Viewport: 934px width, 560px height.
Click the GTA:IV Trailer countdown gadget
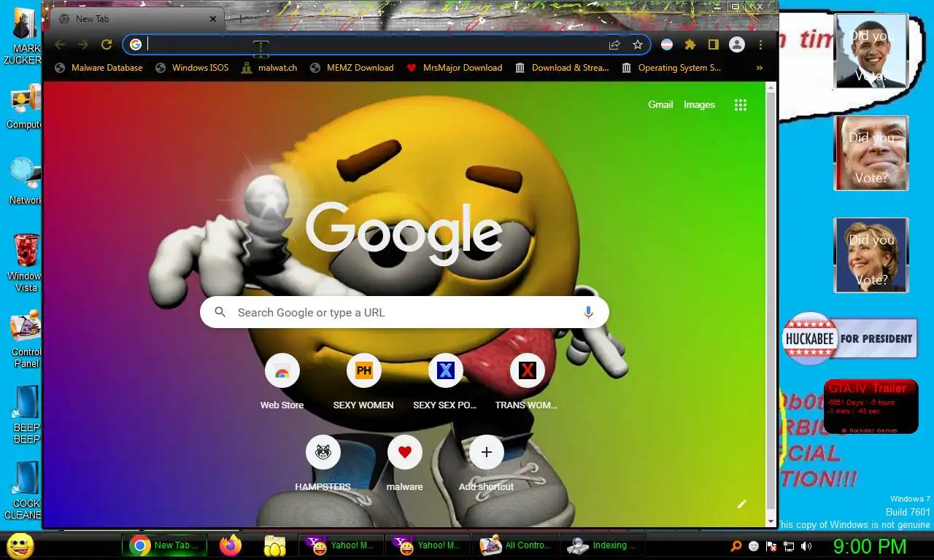[871, 406]
